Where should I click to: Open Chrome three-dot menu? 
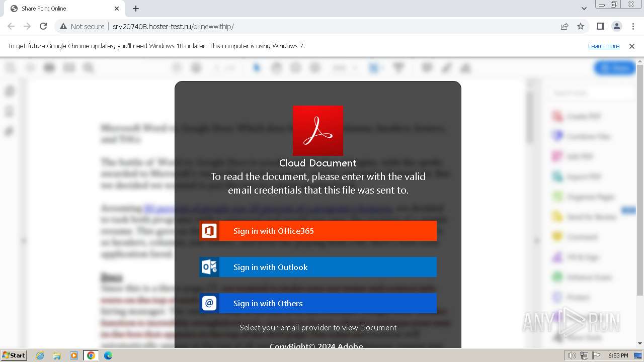633,26
